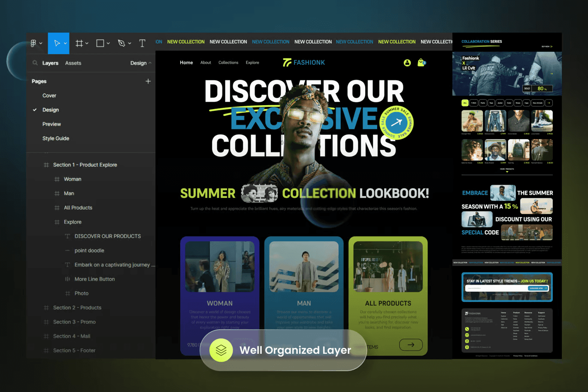Open the Pen tool options chevron
This screenshot has height=392, width=588.
click(x=130, y=43)
